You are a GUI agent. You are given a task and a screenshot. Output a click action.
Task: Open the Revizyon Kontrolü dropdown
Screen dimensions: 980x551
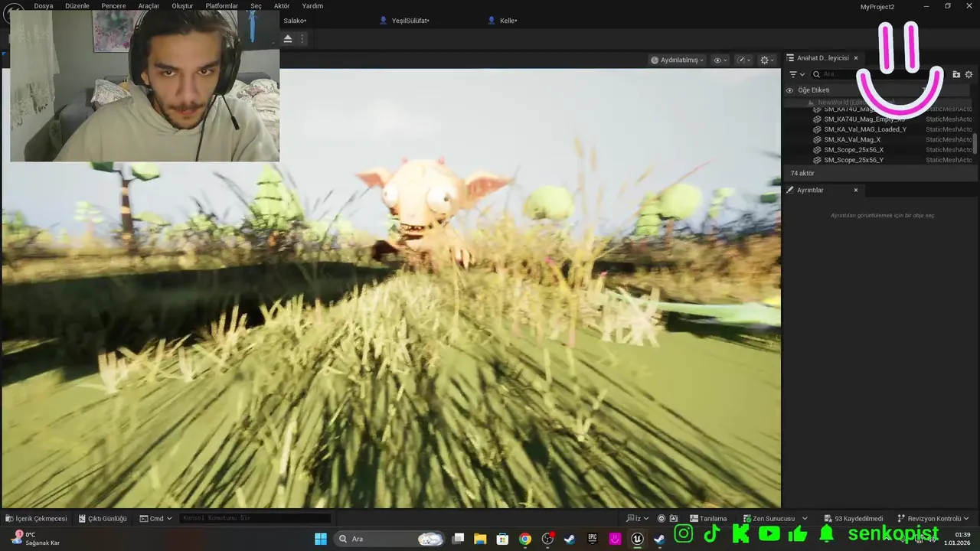pos(933,518)
